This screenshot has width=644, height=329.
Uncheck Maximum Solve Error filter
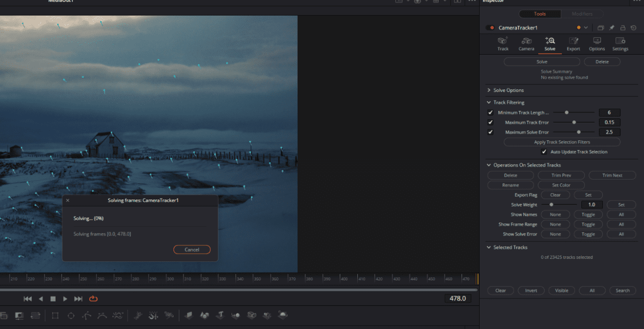click(x=490, y=132)
